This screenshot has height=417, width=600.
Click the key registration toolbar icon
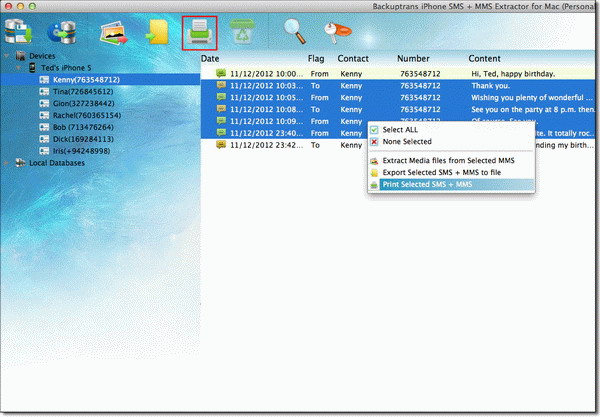337,33
